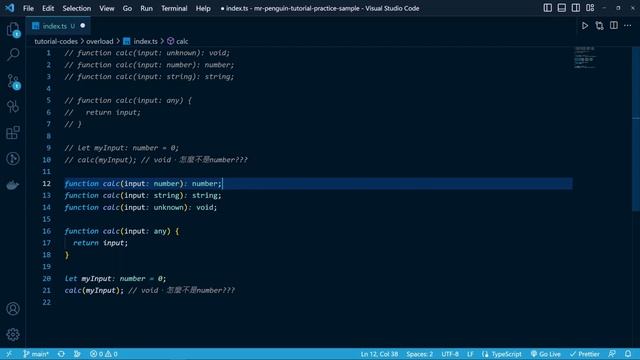Viewport: 640px width, 360px height.
Task: Click the calc symbol icon in breadcrumb
Action: point(171,41)
